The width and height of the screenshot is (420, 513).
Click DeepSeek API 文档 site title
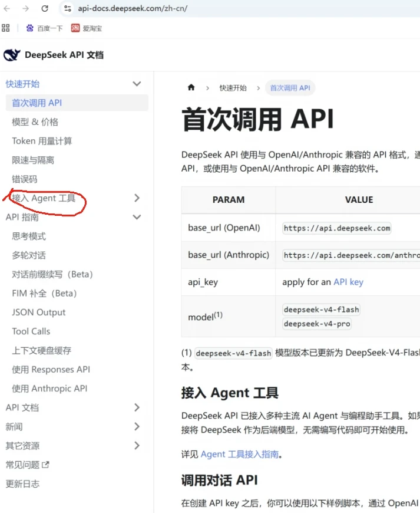(x=64, y=55)
